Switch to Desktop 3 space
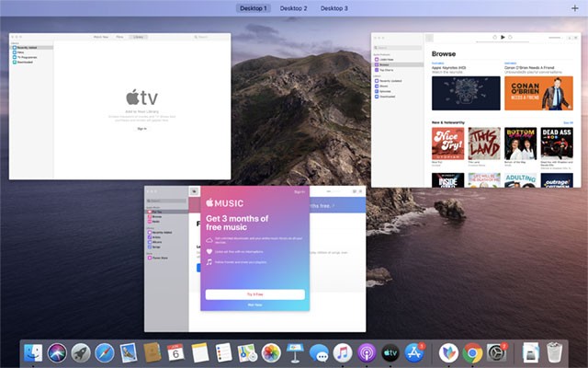Image resolution: width=588 pixels, height=368 pixels. pyautogui.click(x=334, y=8)
